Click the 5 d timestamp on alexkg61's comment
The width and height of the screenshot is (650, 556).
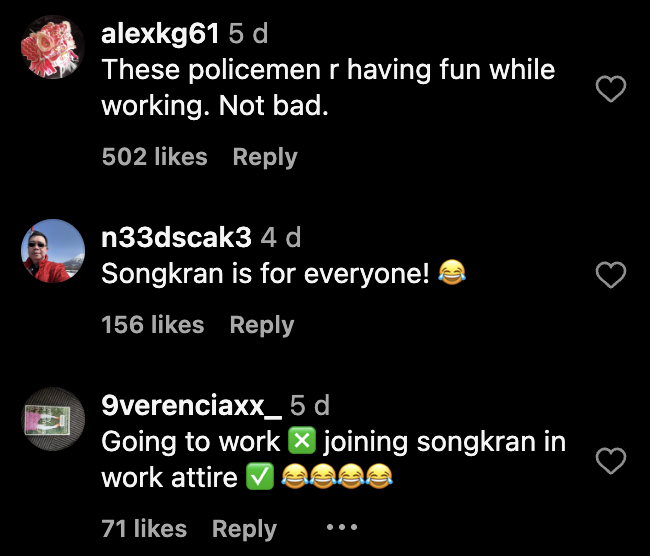coord(248,34)
